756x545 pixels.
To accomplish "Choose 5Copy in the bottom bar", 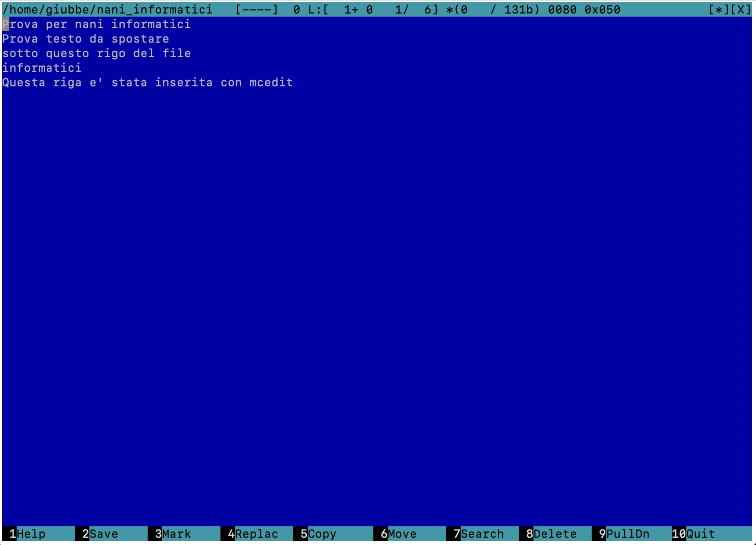I will coord(318,534).
